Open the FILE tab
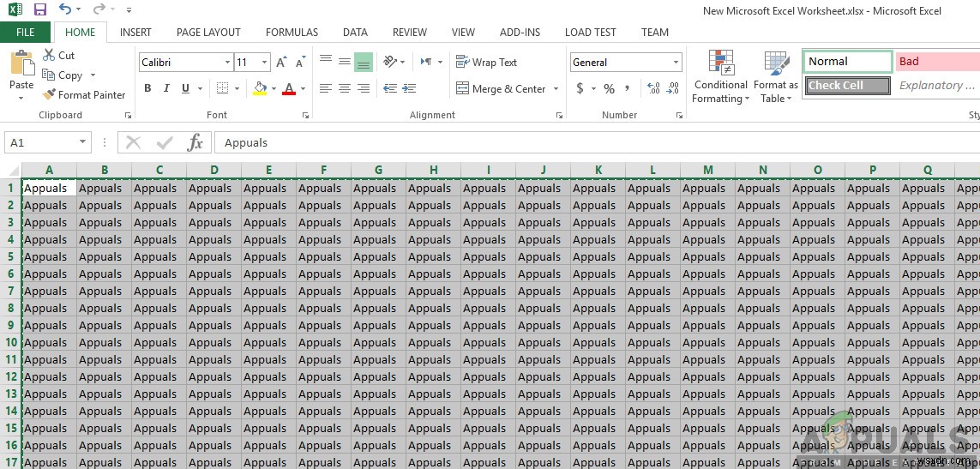Image resolution: width=980 pixels, height=469 pixels. pyautogui.click(x=26, y=33)
